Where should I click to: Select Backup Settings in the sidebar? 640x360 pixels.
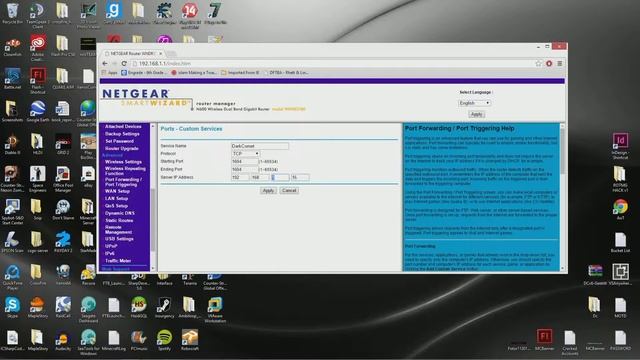(x=122, y=134)
